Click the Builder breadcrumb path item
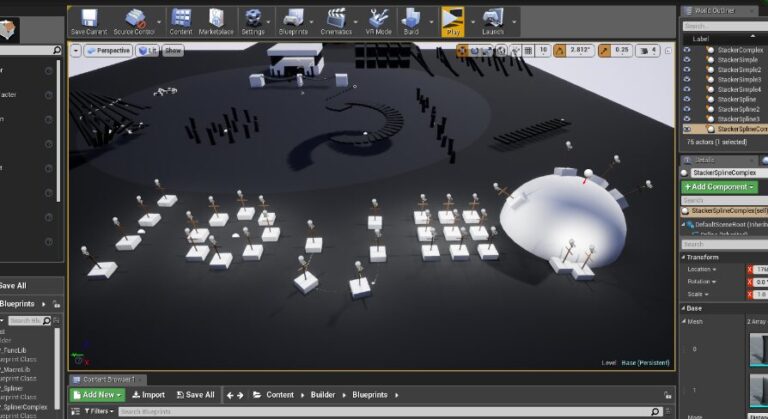 click(x=323, y=394)
